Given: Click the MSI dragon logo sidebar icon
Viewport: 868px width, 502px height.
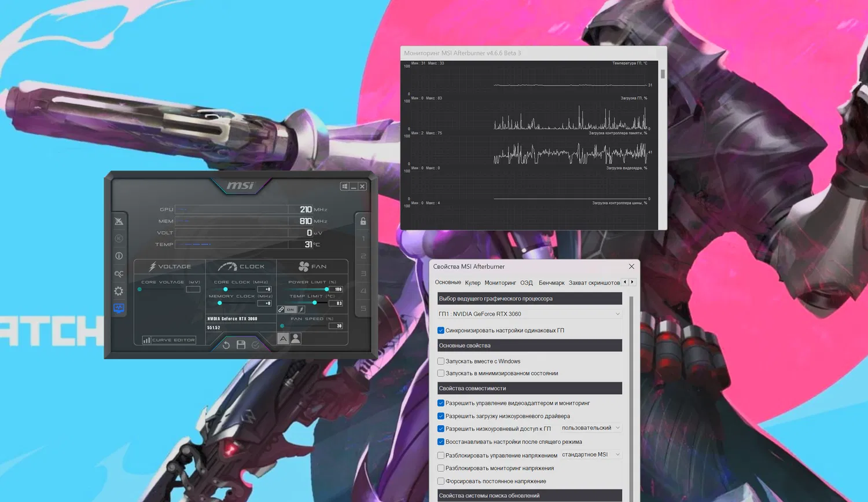Looking at the screenshot, I should [x=119, y=221].
